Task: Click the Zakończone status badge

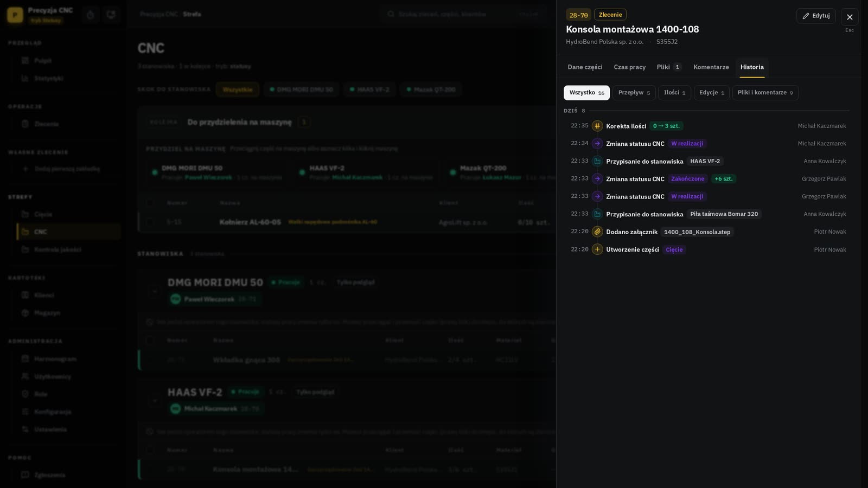Action: (x=687, y=179)
